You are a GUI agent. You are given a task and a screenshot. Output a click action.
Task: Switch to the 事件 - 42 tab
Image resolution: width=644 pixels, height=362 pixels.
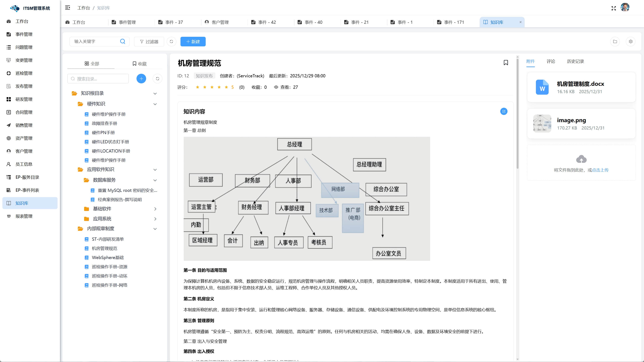(267, 22)
